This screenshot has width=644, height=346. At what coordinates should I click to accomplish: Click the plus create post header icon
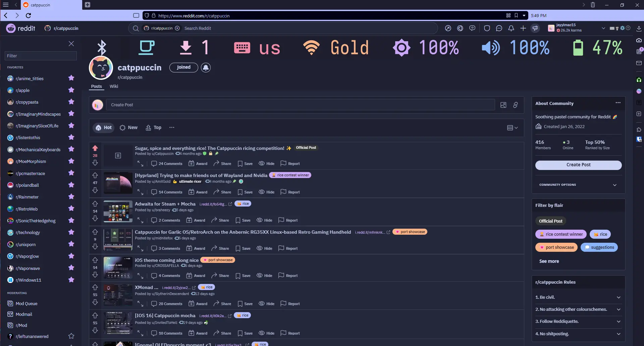523,28
